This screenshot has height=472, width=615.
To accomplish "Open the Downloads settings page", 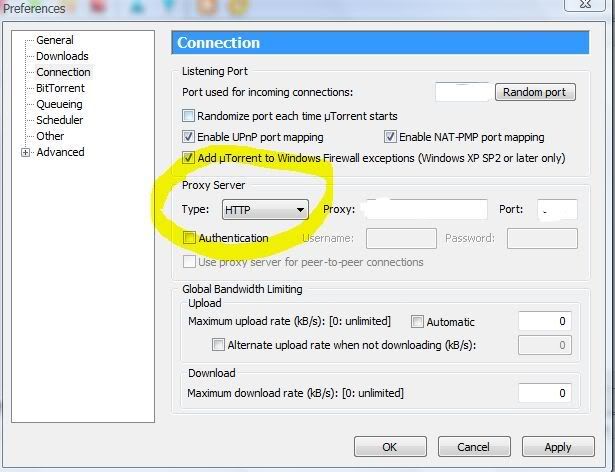I will [62, 56].
